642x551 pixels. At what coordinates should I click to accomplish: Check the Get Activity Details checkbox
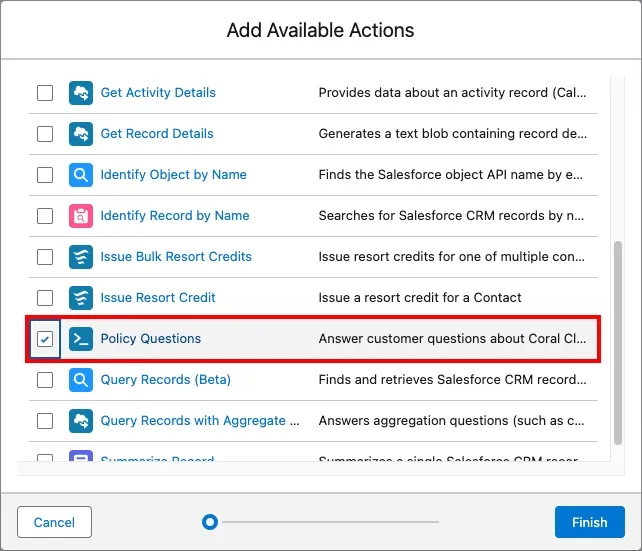coord(45,93)
